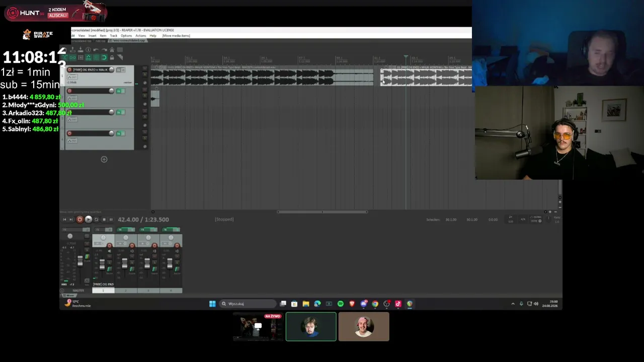Open the View menu
The width and height of the screenshot is (644, 362).
tap(82, 36)
